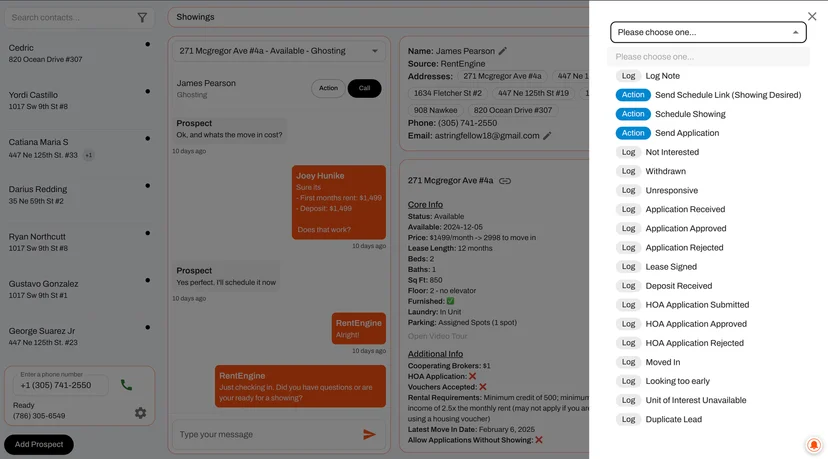Select 'Application Rejected' log option
This screenshot has width=828, height=459.
(x=708, y=248)
